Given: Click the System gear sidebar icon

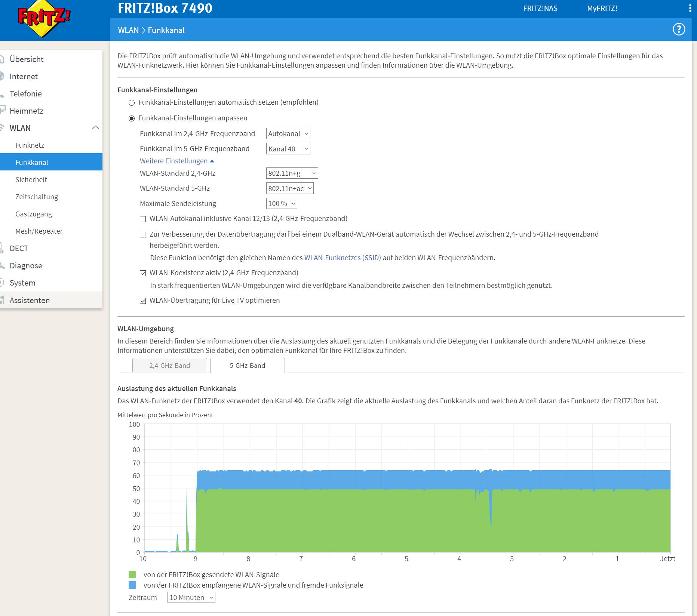Looking at the screenshot, I should click(2, 283).
